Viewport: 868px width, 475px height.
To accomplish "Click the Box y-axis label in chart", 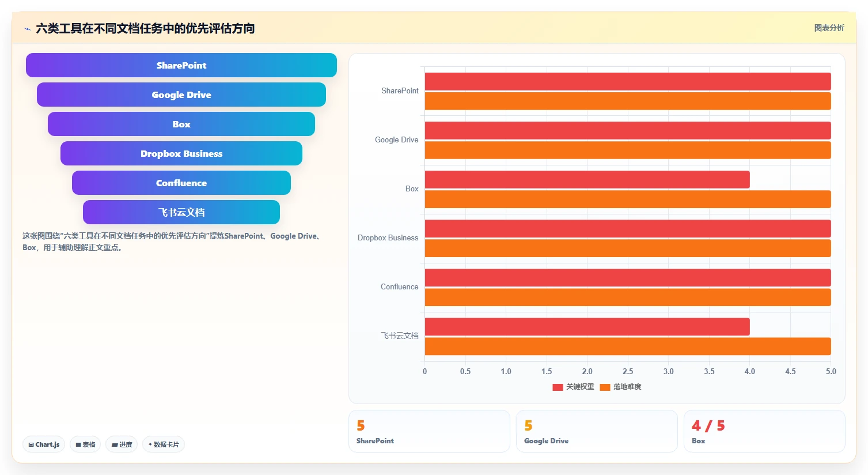I will [x=412, y=189].
